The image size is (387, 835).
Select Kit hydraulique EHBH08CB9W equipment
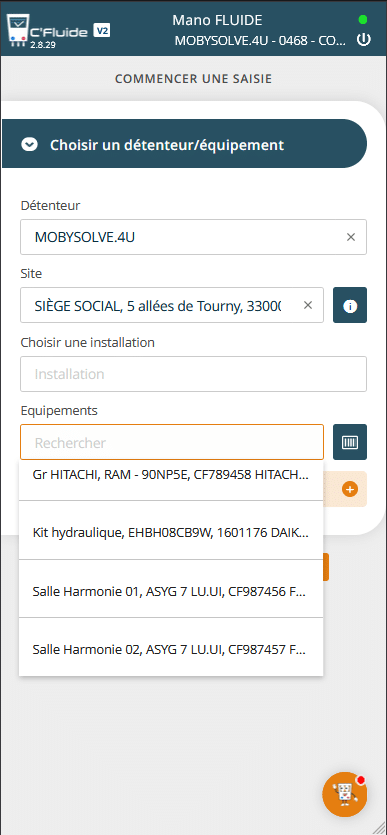(x=171, y=530)
